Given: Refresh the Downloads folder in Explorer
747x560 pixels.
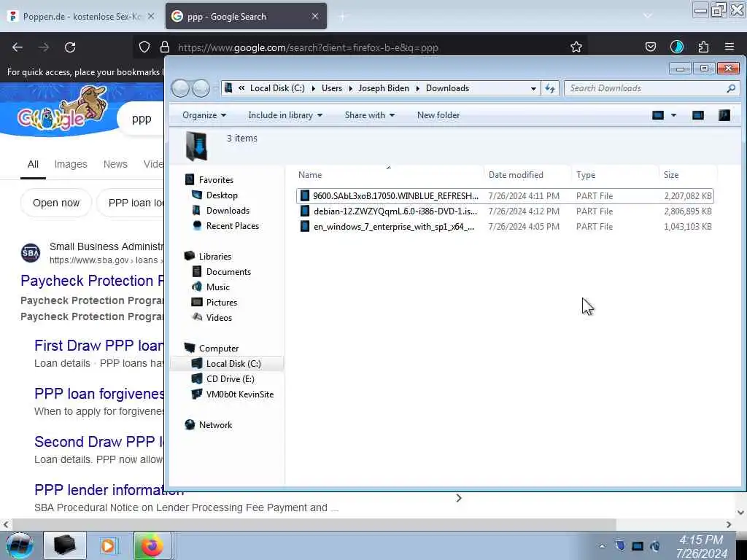Looking at the screenshot, I should 550,88.
